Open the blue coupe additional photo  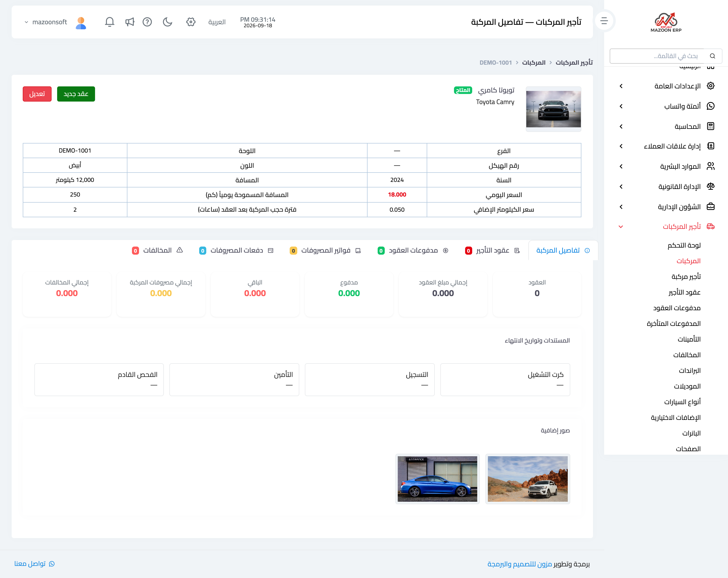437,479
